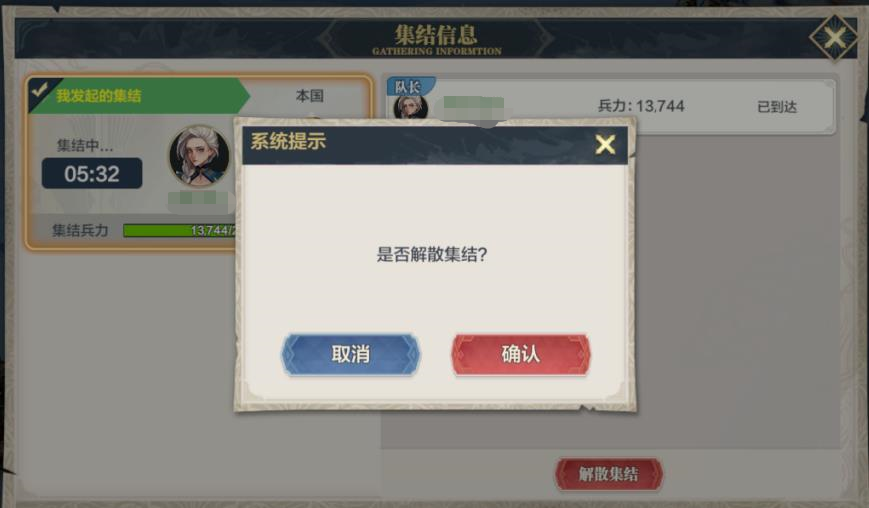
Task: Click the 队长 captain badge
Action: (x=408, y=86)
